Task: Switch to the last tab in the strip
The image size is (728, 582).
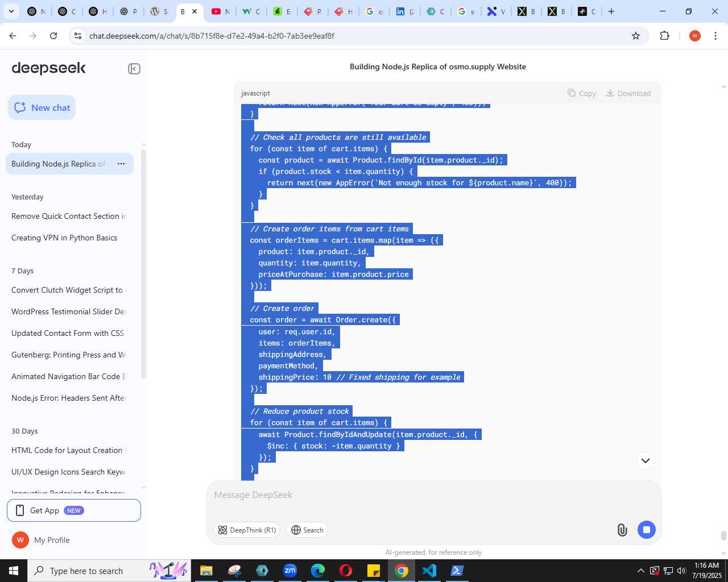Action: coord(587,11)
